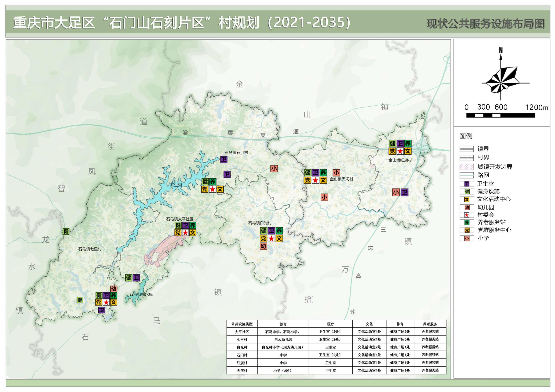This screenshot has height=392, width=555.
Task: Click the 党 party service icon at 金山镇天河村
Action: (x=307, y=180)
